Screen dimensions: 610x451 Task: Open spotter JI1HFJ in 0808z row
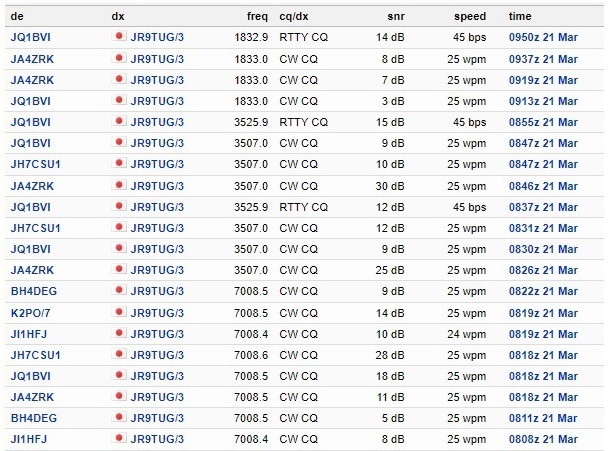[29, 439]
